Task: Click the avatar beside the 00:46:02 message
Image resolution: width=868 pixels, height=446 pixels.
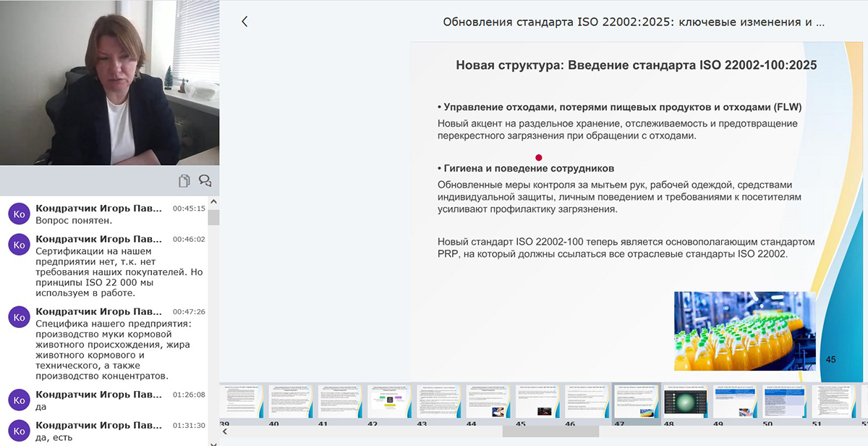Action: pyautogui.click(x=19, y=245)
